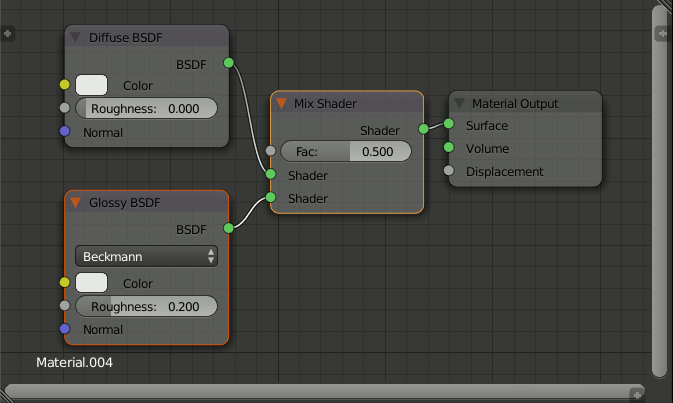Click the Diffuse BSDF Normal input socket
Image resolution: width=673 pixels, height=403 pixels.
(65, 132)
